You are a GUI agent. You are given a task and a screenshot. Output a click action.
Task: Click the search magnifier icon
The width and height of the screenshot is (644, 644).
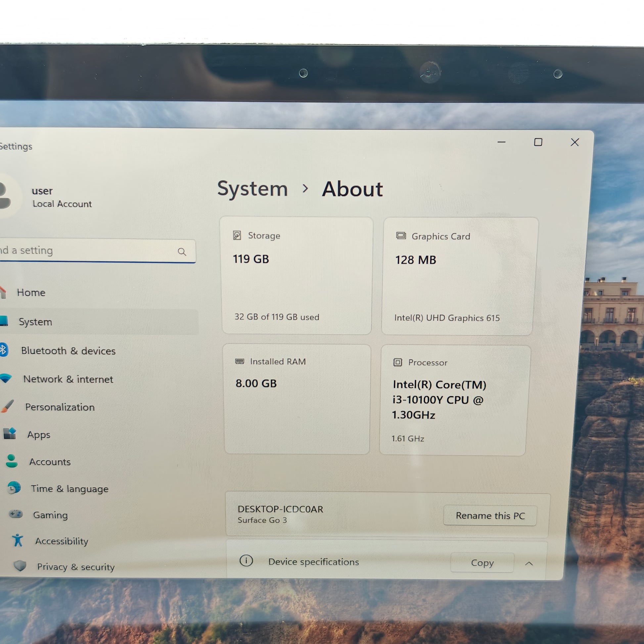point(182,252)
